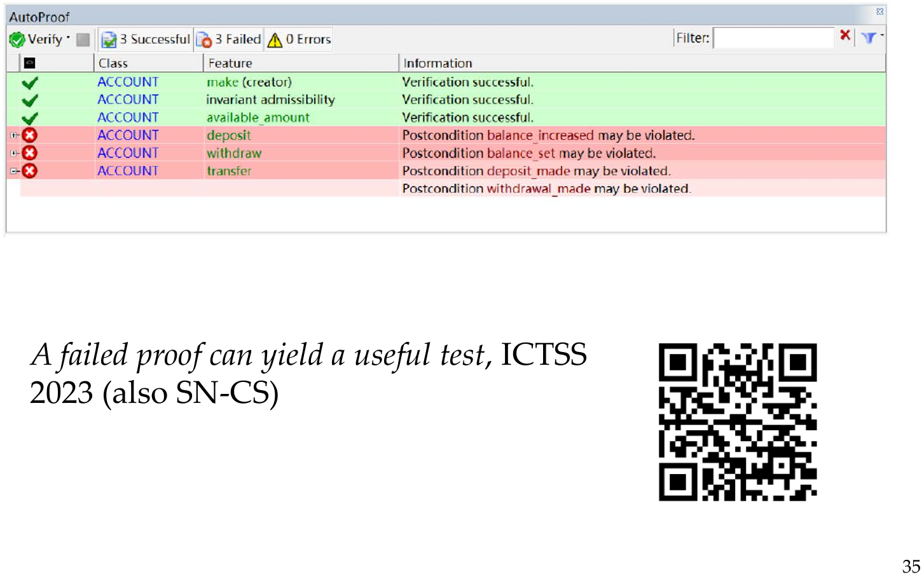This screenshot has width=924, height=577.
Task: Expand the withdraw failure row
Action: 13,153
